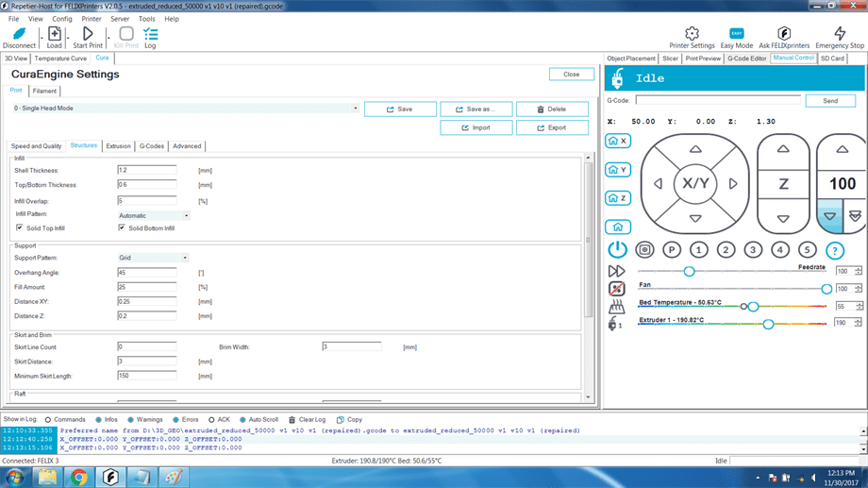Viewport: 868px width, 488px height.
Task: Click the G-Code command input field
Action: click(x=718, y=100)
